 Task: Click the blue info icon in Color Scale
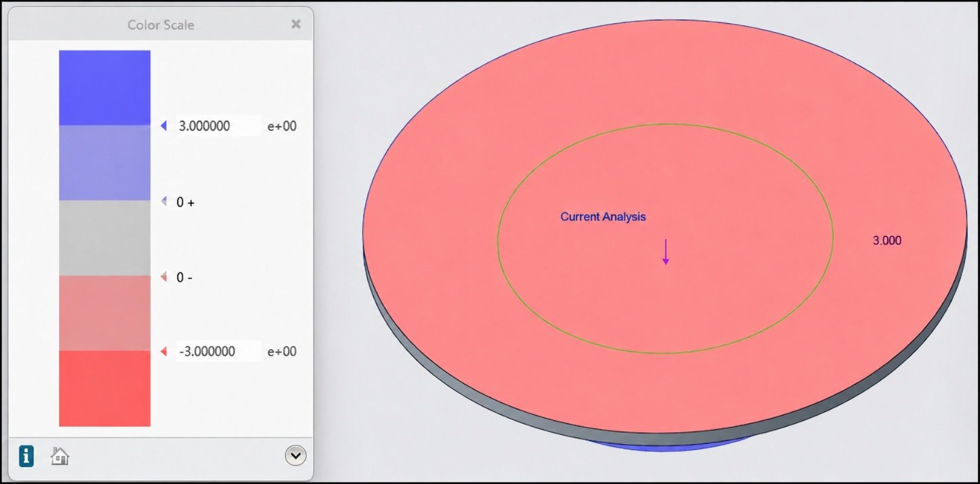click(26, 455)
